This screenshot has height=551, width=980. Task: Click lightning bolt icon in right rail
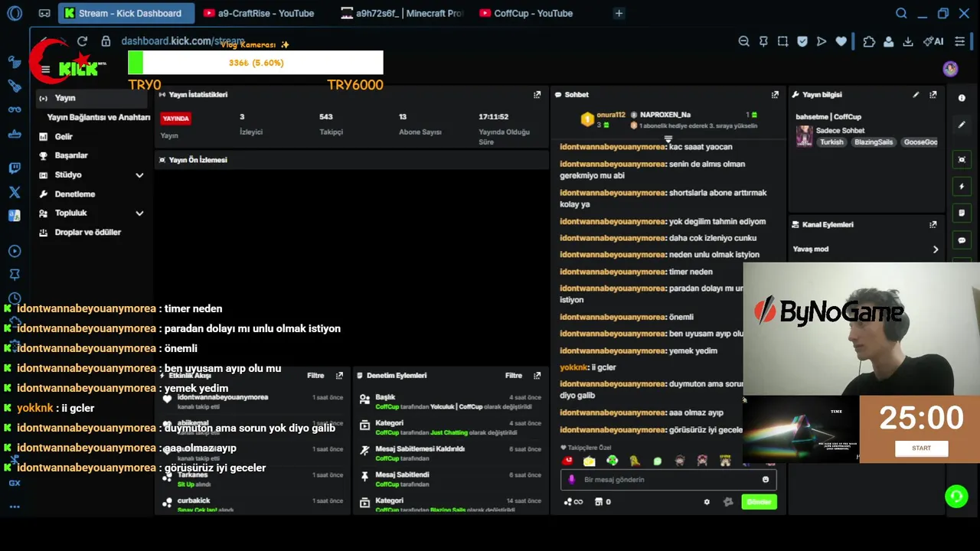click(x=962, y=187)
